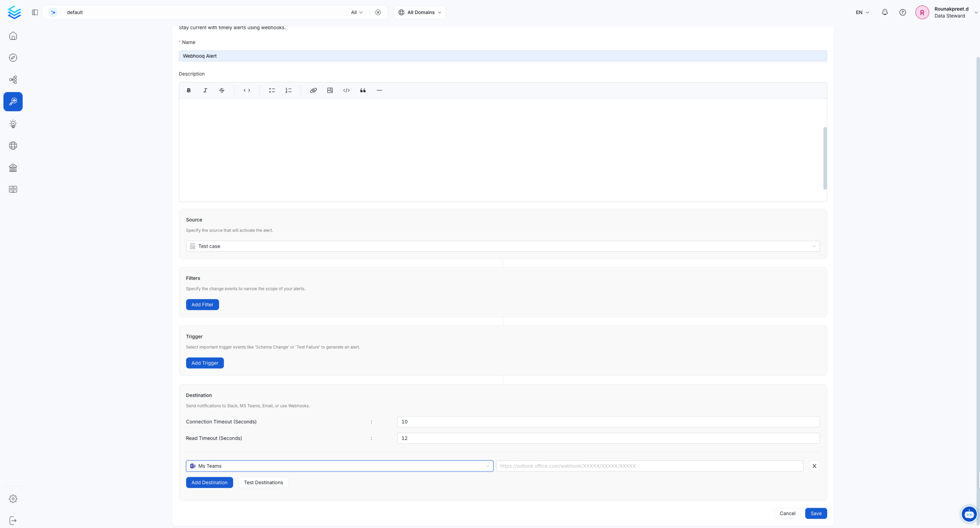
Task: Toggle bold formatting in the description toolbar
Action: pyautogui.click(x=189, y=90)
